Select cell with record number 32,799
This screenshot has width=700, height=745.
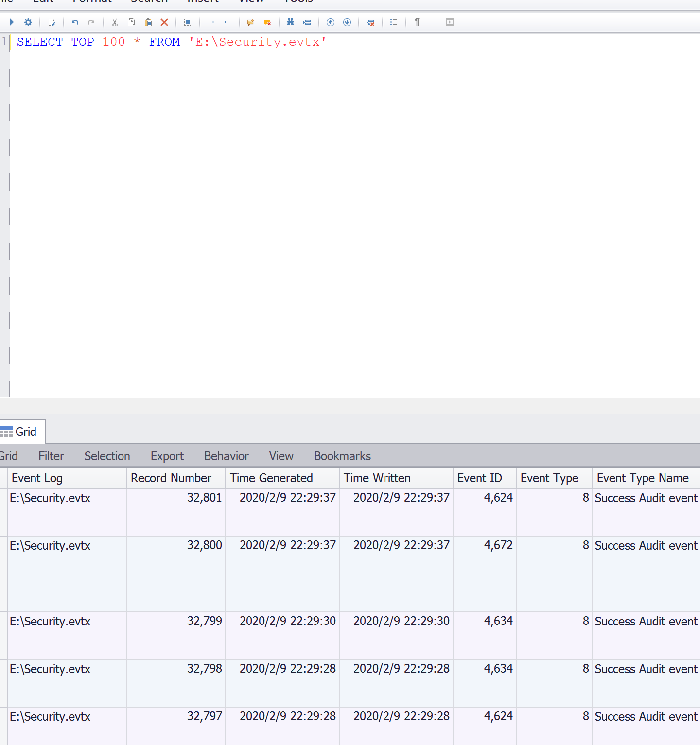(x=204, y=621)
